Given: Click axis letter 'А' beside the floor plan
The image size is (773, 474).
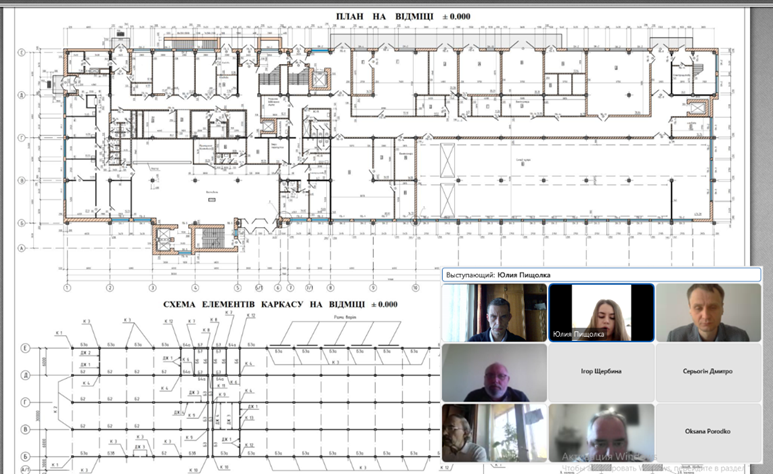Looking at the screenshot, I should point(22,248).
